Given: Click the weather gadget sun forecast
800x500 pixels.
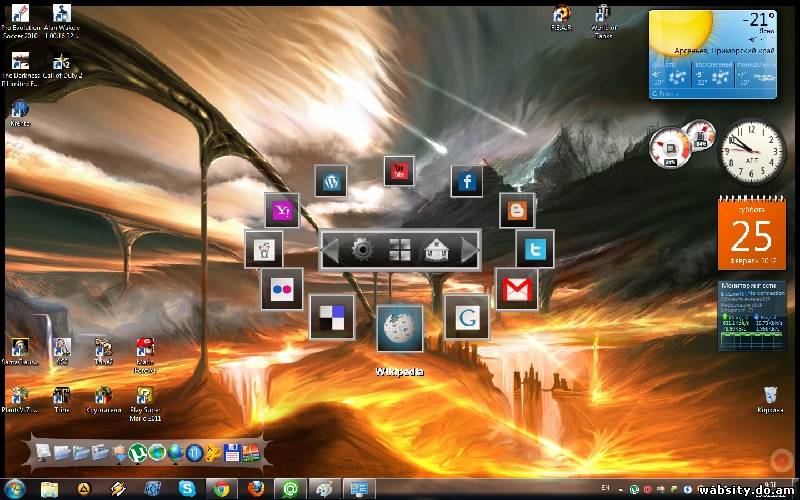Looking at the screenshot, I should [x=713, y=54].
